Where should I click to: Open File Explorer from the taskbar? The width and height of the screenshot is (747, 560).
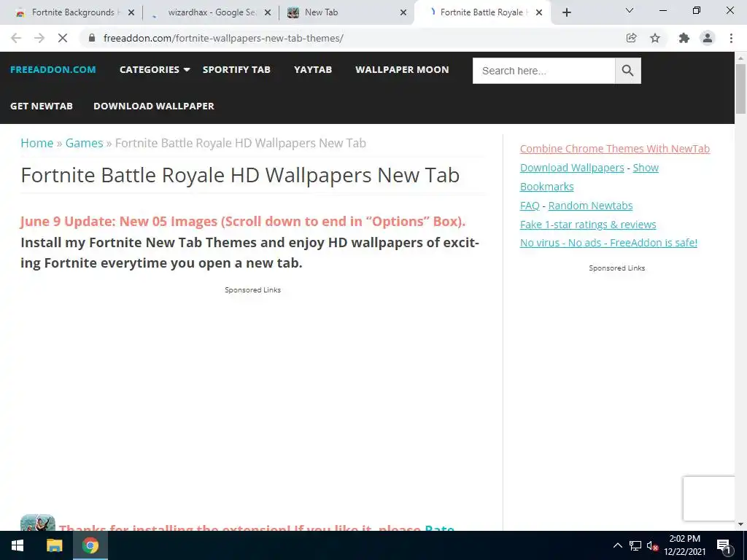[54, 545]
